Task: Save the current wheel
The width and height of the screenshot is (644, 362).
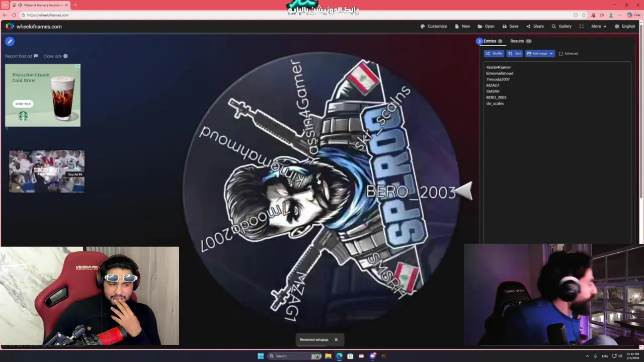Action: 510,26
